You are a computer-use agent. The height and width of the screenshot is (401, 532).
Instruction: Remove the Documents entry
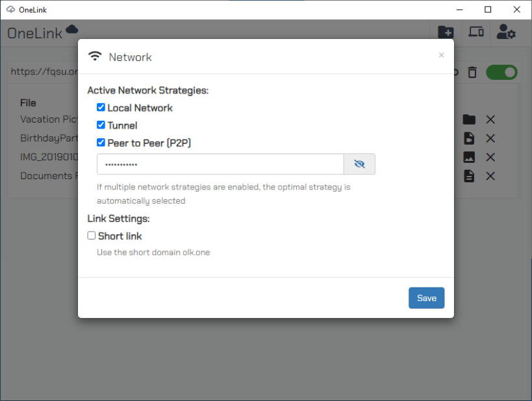point(490,176)
